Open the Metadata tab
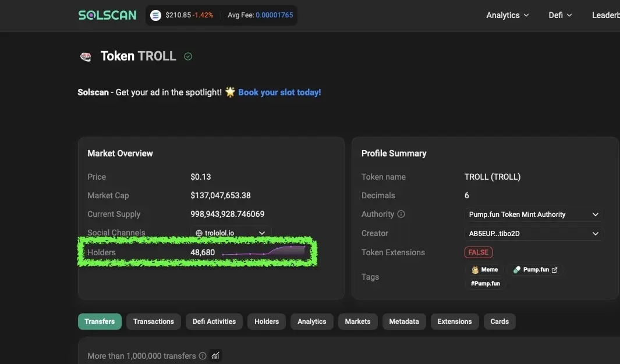The width and height of the screenshot is (620, 364). (403, 322)
